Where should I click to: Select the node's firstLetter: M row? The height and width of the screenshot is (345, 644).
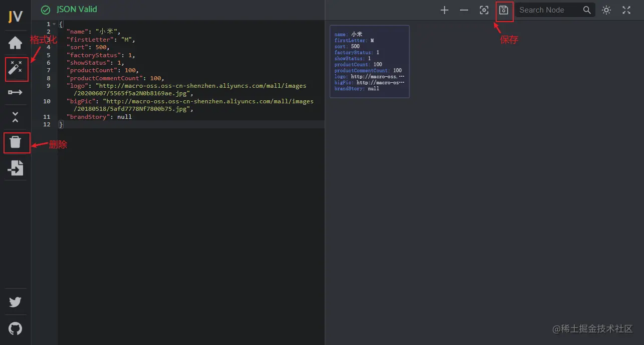click(354, 40)
